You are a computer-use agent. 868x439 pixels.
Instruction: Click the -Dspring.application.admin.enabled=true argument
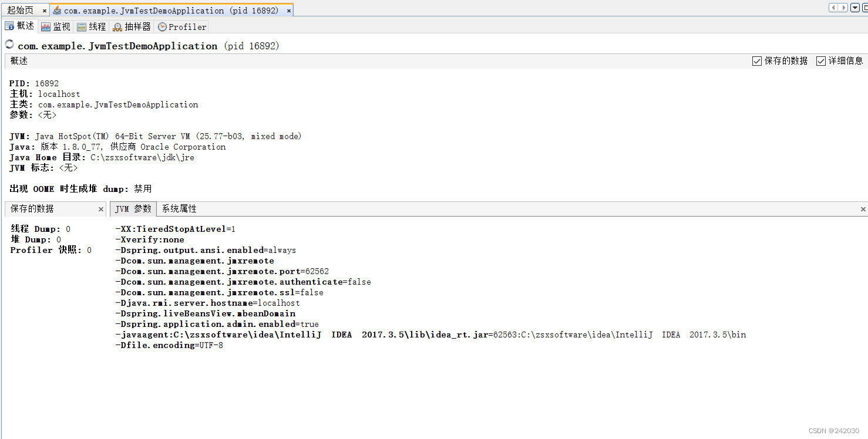click(217, 324)
